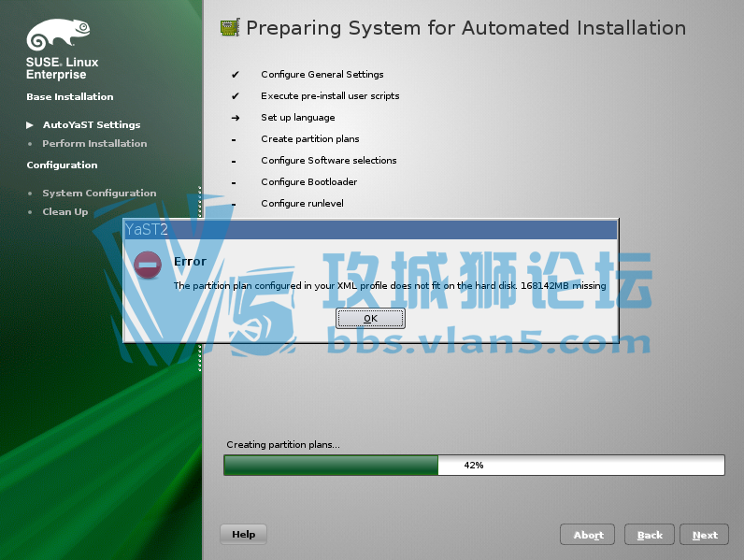Click the Creating partition plans status text

click(x=283, y=445)
